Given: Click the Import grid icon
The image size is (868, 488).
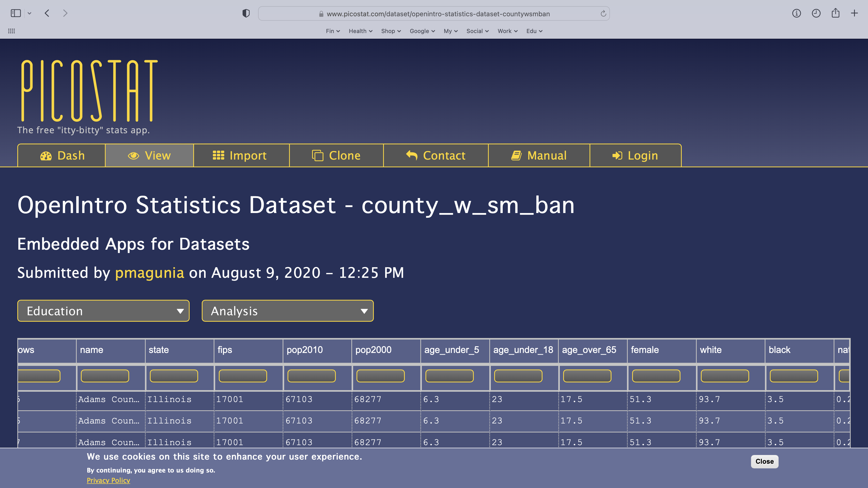Looking at the screenshot, I should pos(218,155).
